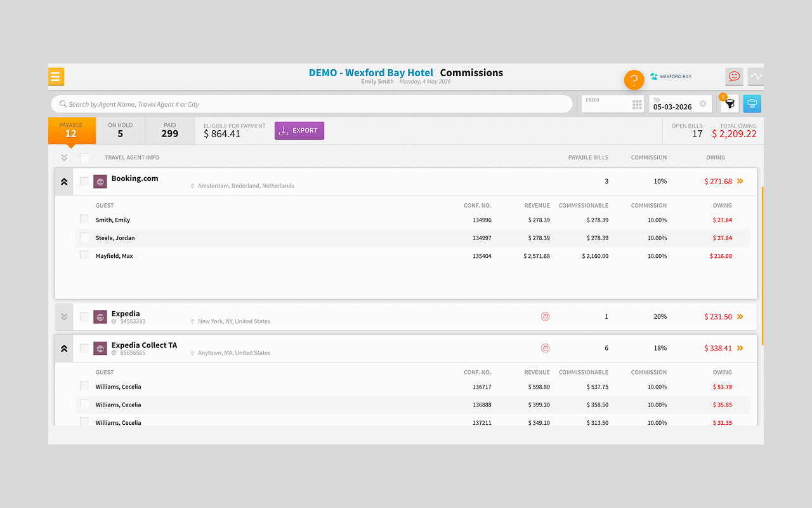
Task: Collapse the Expedia Collect TA row
Action: [x=64, y=349]
